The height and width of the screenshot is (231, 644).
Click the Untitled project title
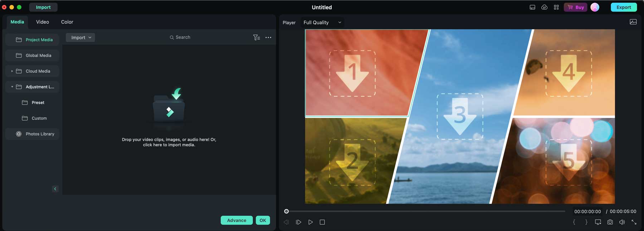click(x=322, y=7)
